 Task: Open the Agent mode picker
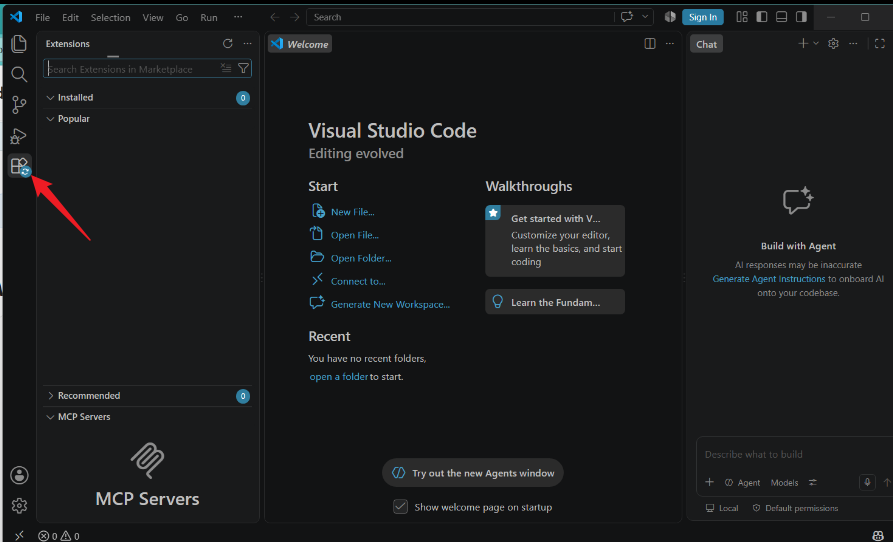click(742, 482)
